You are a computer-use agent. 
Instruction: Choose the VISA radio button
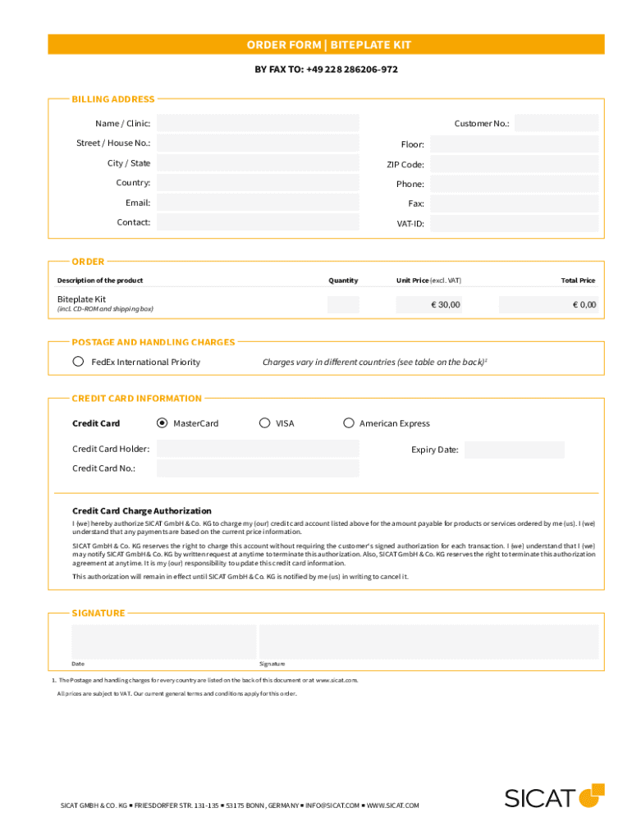264,423
